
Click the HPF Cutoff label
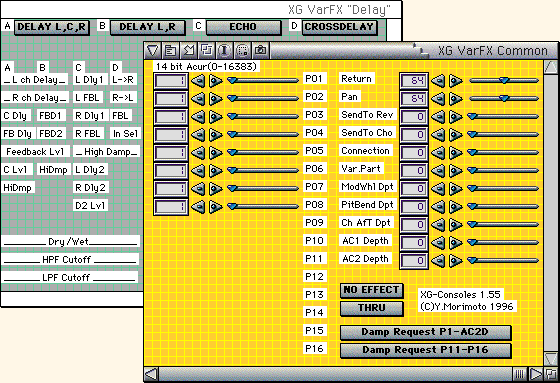pos(70,260)
